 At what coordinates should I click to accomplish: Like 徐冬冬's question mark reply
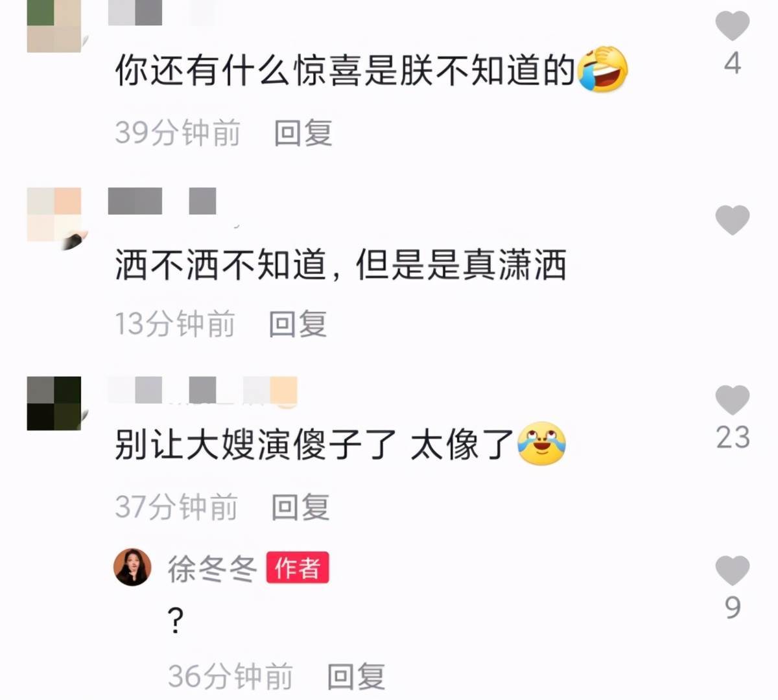[732, 570]
